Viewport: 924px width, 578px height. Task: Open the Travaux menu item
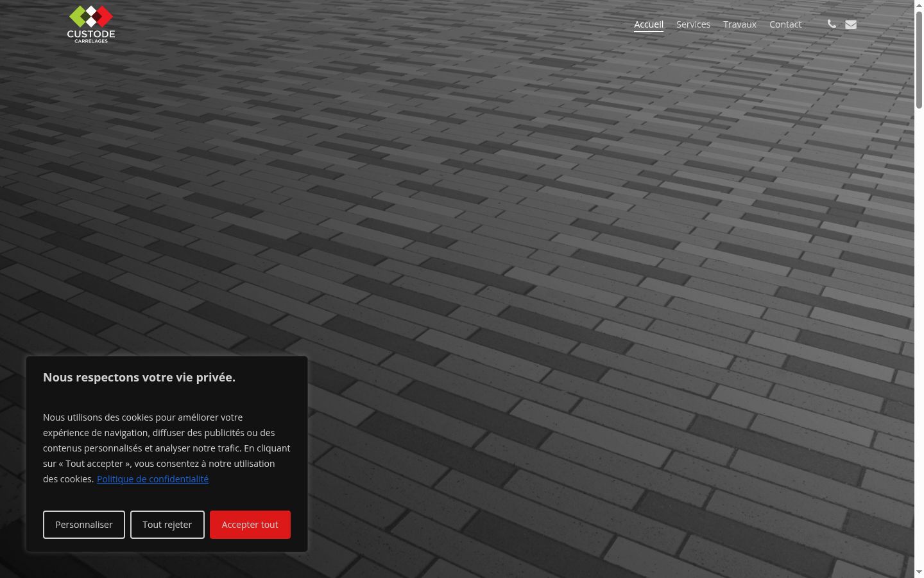click(740, 24)
